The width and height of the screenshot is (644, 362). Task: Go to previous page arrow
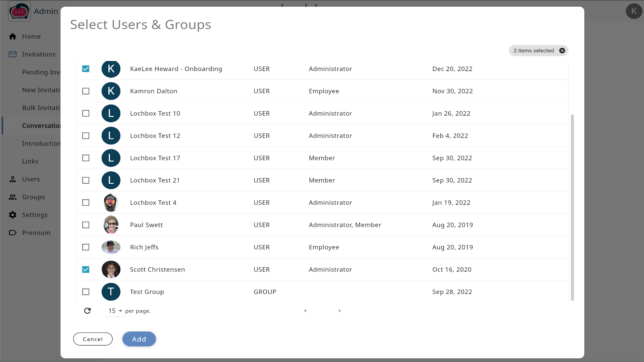pyautogui.click(x=305, y=311)
